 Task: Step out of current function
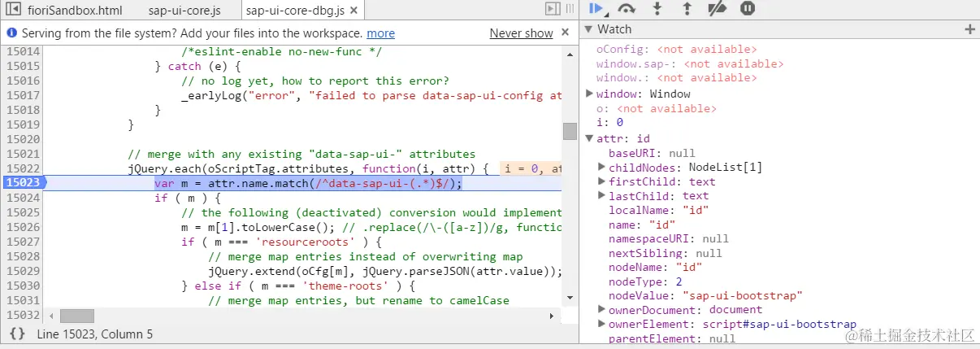(x=687, y=9)
